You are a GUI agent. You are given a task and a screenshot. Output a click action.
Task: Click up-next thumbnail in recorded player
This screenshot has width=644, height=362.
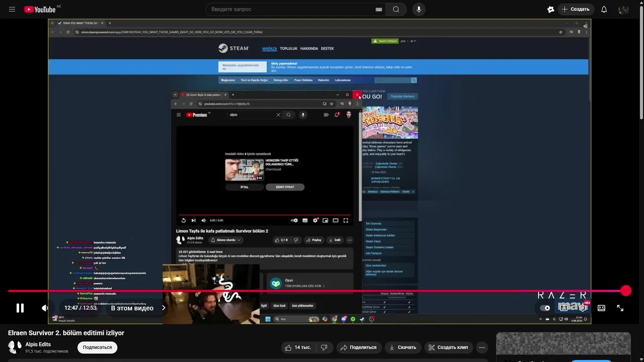(x=245, y=170)
